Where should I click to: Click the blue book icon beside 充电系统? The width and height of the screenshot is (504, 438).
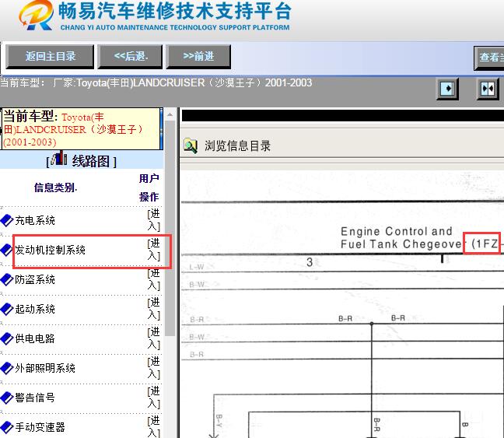point(7,221)
